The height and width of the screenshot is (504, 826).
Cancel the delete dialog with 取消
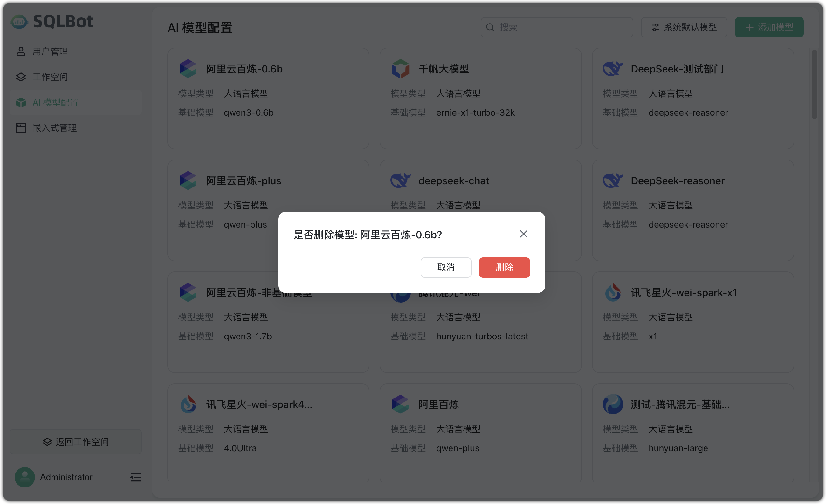click(x=446, y=268)
